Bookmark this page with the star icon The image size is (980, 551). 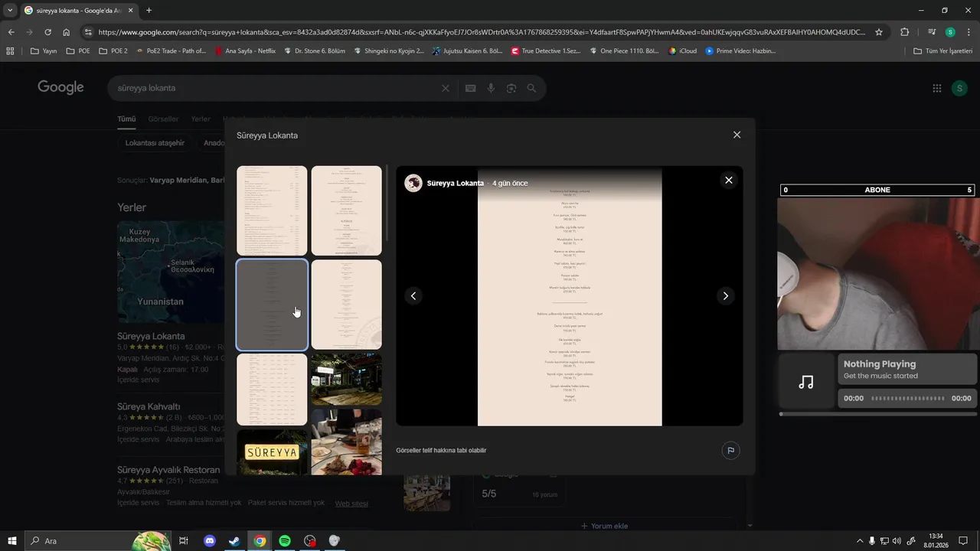point(879,32)
